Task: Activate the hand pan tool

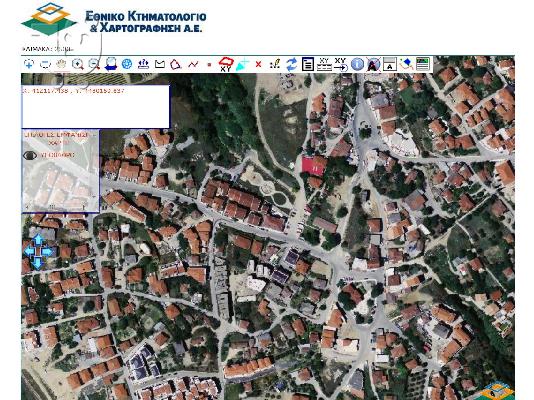Action: [61, 64]
